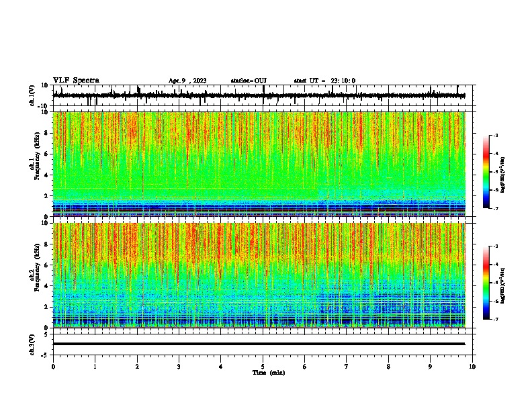Click the "-5" tick of ch.3(V) axis

(x=45, y=355)
